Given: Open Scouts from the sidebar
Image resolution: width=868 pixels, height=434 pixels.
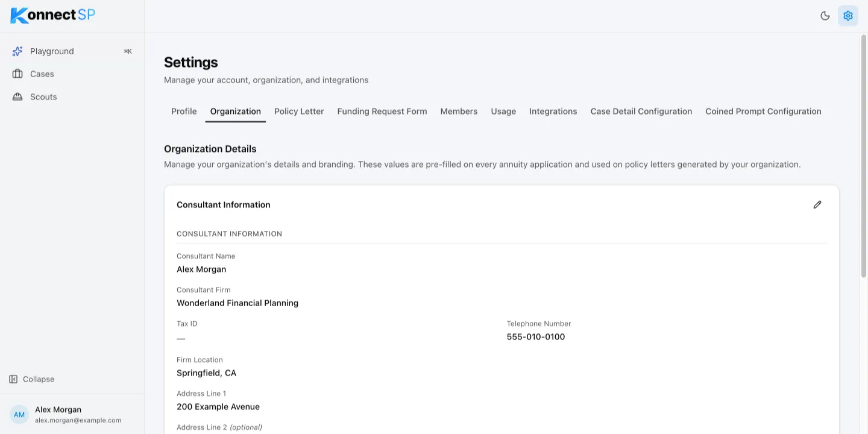Looking at the screenshot, I should 72,97.
